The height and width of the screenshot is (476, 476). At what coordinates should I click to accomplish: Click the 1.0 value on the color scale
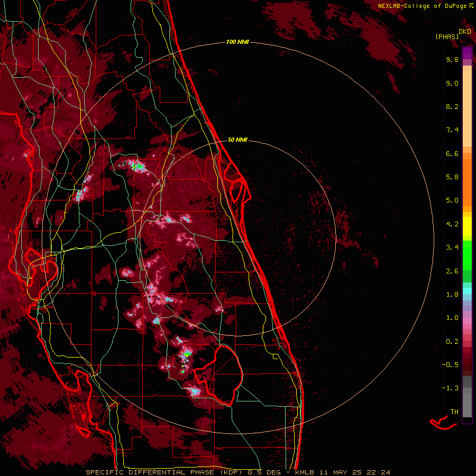pyautogui.click(x=452, y=318)
